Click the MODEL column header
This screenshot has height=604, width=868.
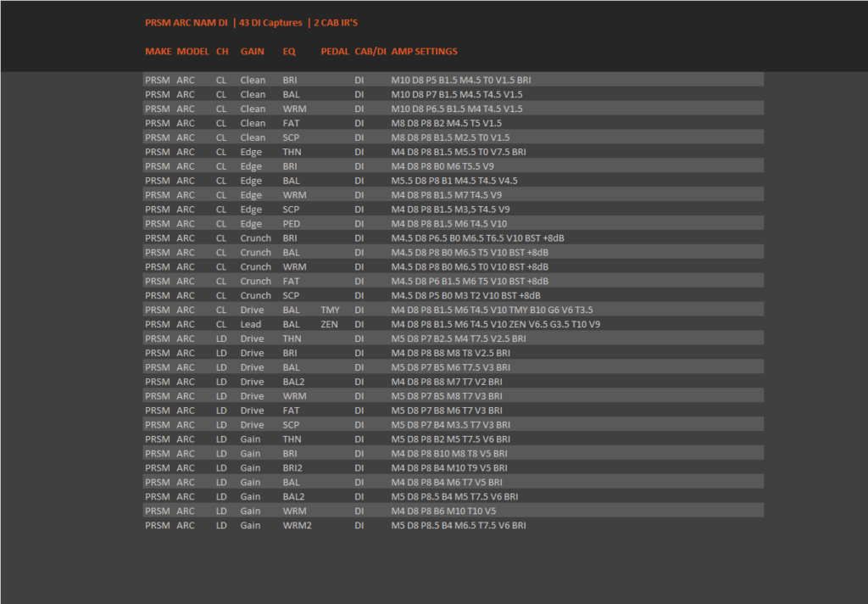click(x=192, y=52)
